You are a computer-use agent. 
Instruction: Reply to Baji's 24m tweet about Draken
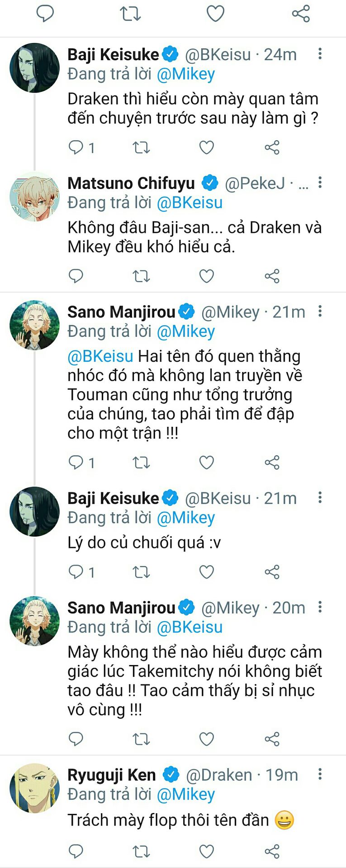pos(76,147)
